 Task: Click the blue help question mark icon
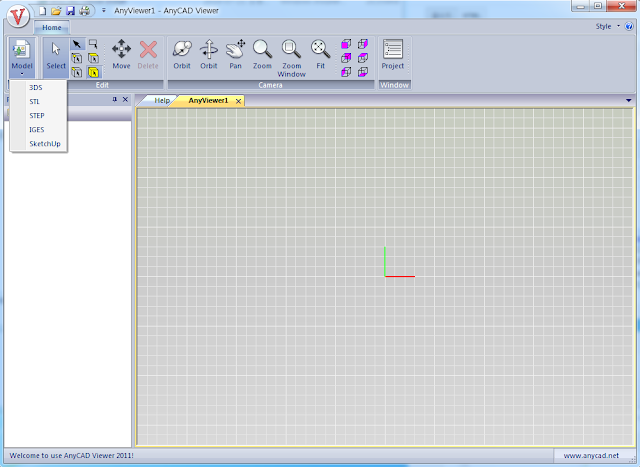click(x=629, y=26)
